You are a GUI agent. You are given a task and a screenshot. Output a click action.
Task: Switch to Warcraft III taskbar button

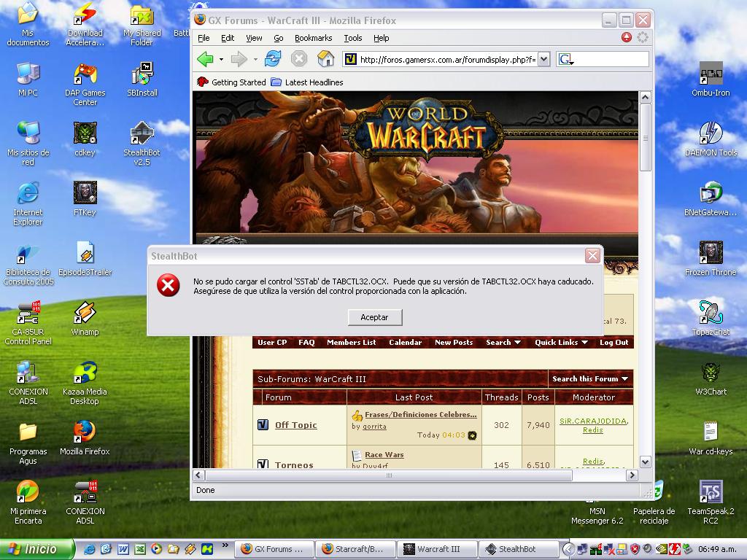(437, 549)
